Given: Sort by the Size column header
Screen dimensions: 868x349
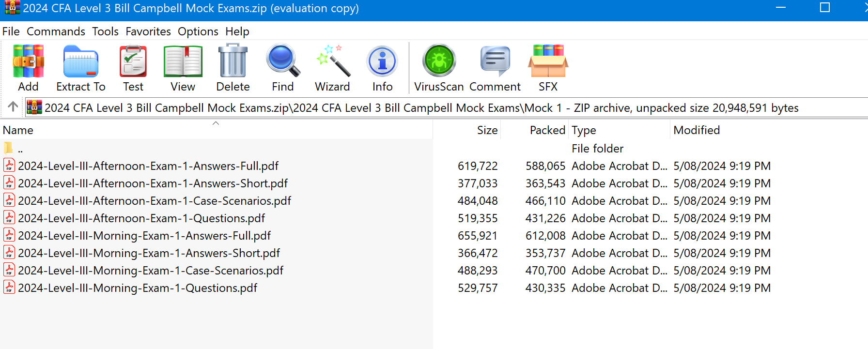Looking at the screenshot, I should (x=487, y=130).
